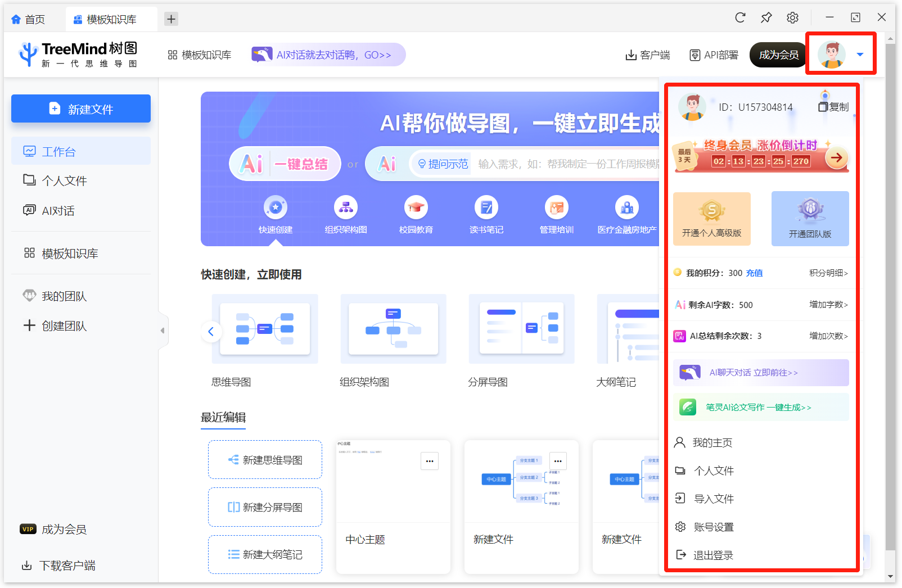Click 新建分屏导图 dashed button

coord(265,507)
